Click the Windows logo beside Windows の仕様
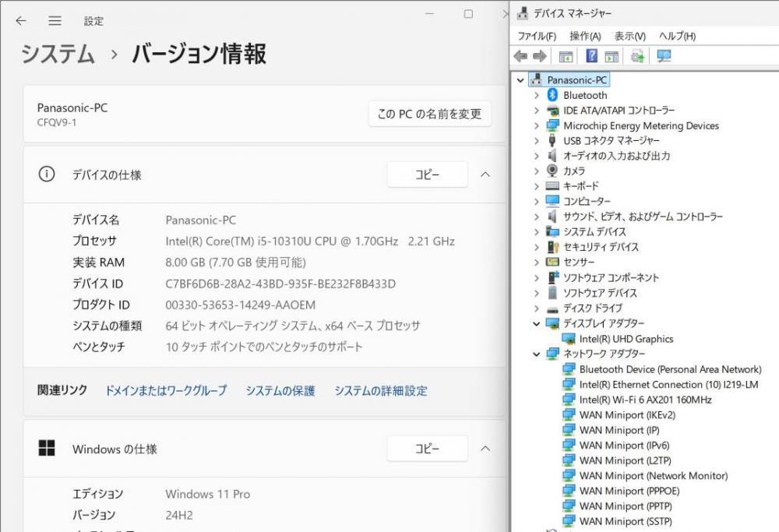The width and height of the screenshot is (779, 532). 47,448
